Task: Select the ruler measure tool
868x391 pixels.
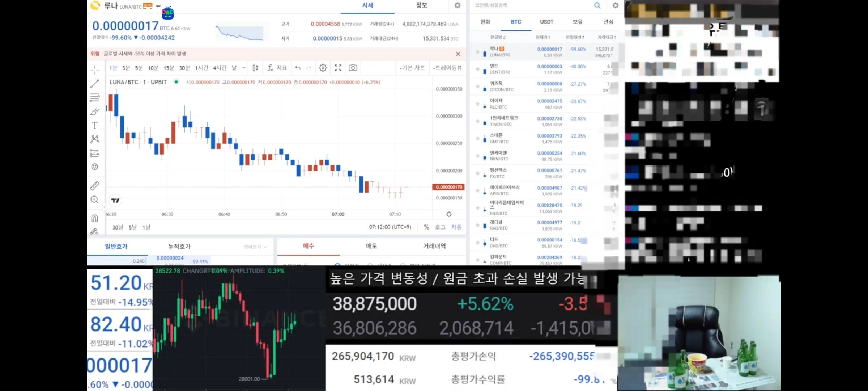Action: tap(95, 186)
